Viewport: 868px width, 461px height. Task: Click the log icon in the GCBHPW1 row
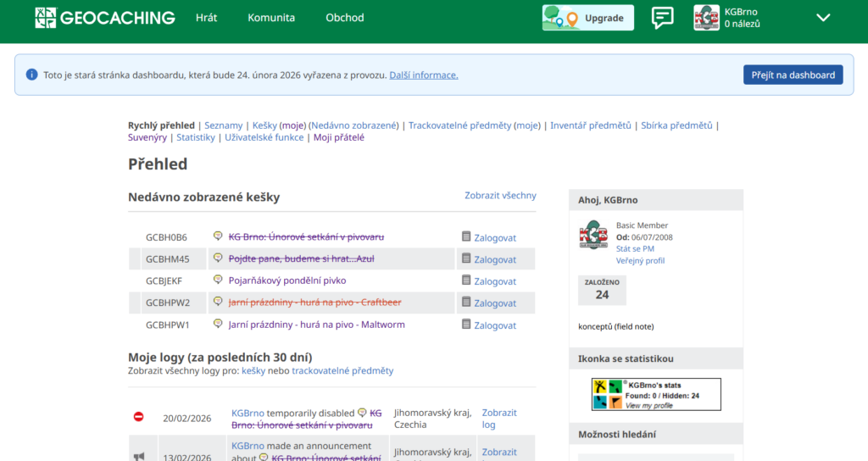(466, 325)
